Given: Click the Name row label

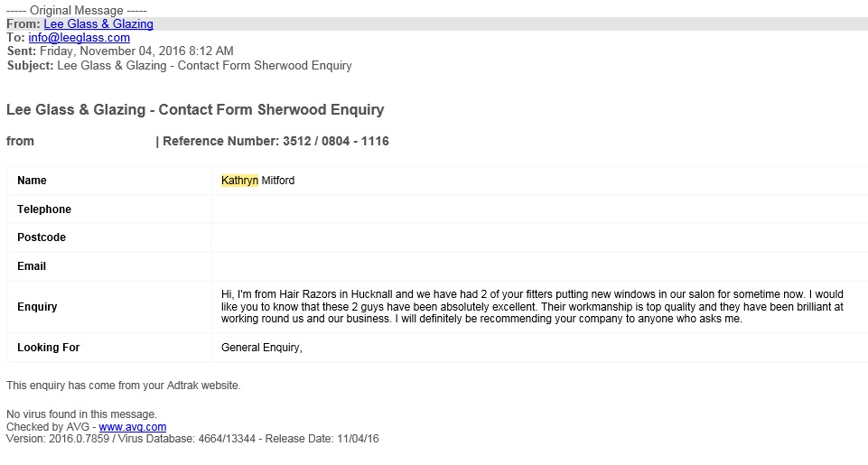Looking at the screenshot, I should (x=32, y=181).
